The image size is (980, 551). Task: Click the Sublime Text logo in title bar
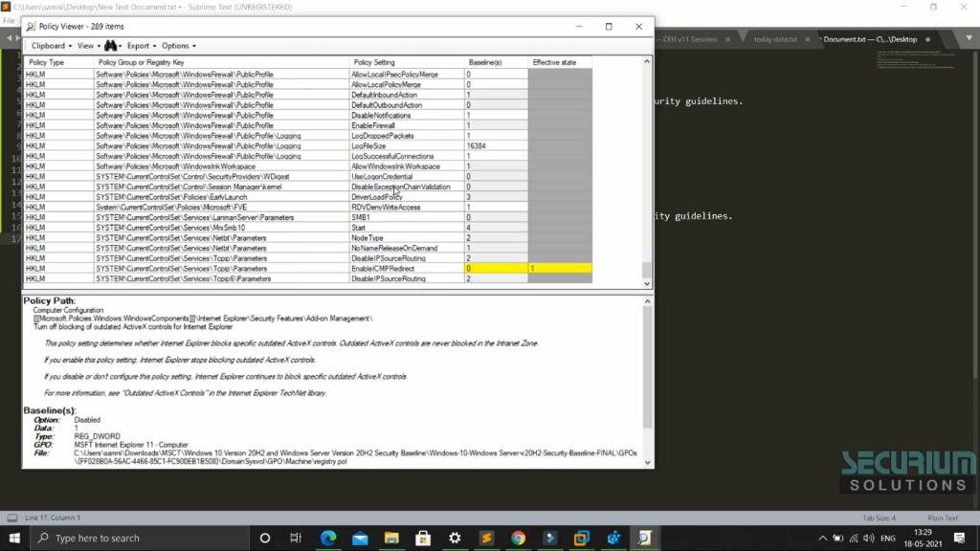pos(6,7)
